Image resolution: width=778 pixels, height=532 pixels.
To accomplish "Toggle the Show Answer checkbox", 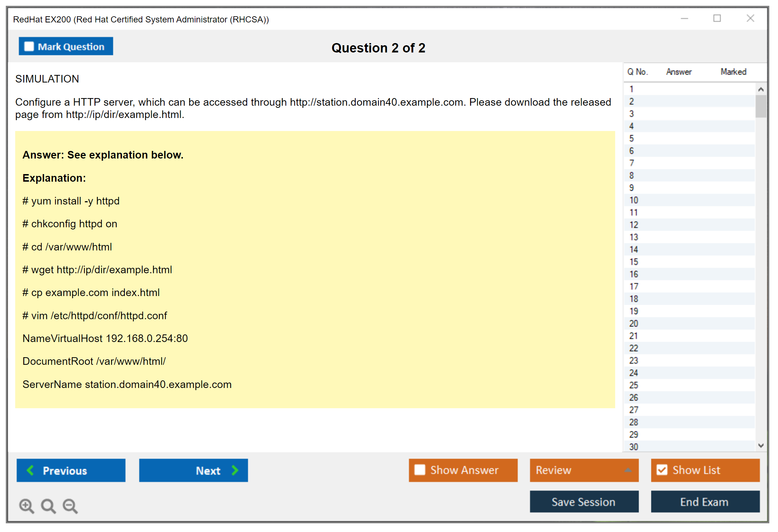I will click(x=420, y=470).
